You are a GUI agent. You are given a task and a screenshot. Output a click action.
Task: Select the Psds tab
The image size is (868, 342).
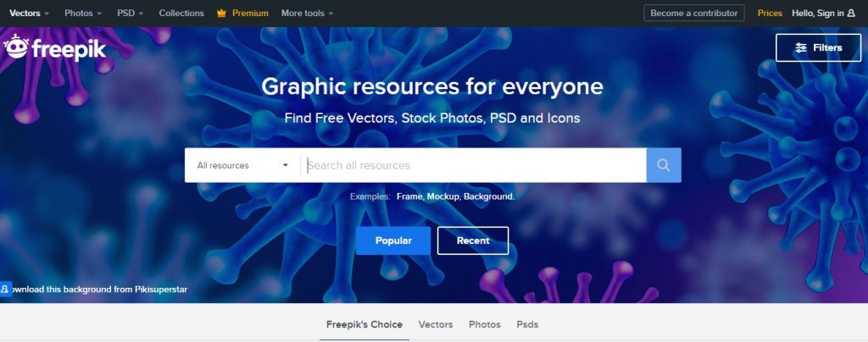527,324
